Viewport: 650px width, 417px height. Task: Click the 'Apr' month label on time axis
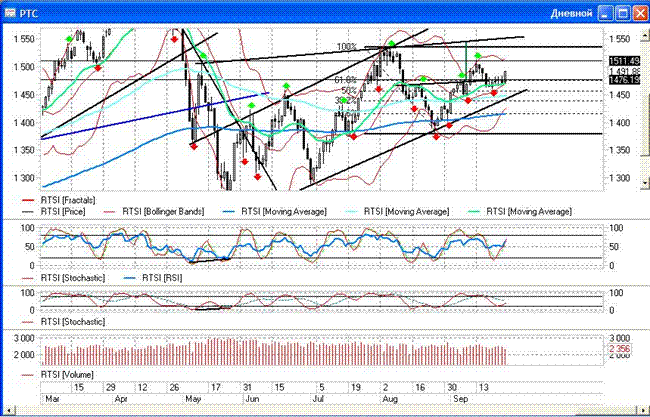[x=121, y=399]
